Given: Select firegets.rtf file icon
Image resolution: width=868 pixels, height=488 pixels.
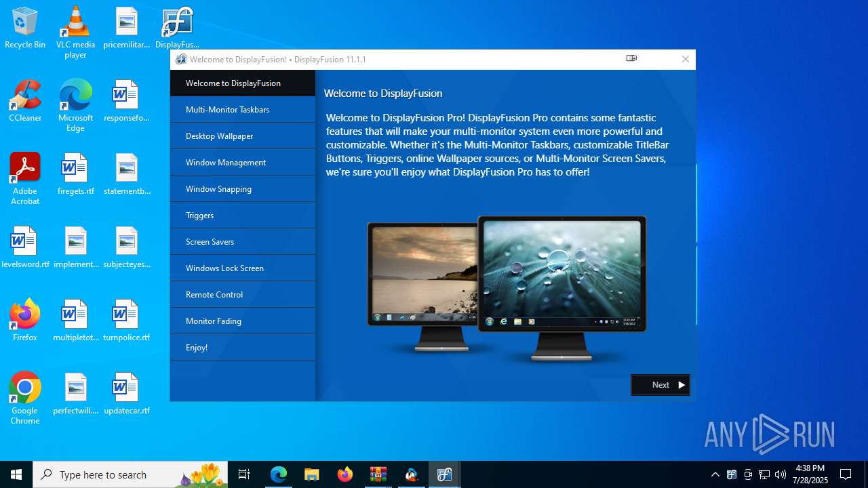Looking at the screenshot, I should tap(75, 175).
